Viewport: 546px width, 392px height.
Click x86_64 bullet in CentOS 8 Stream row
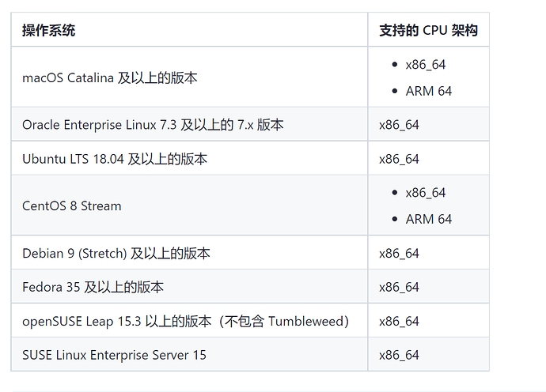tap(426, 193)
